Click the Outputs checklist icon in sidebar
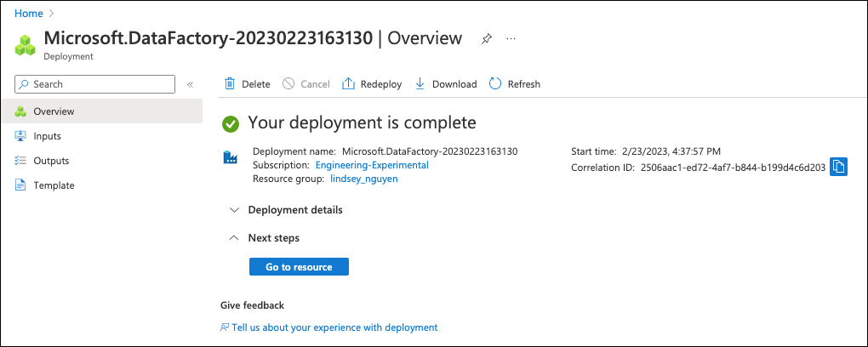 [x=20, y=161]
